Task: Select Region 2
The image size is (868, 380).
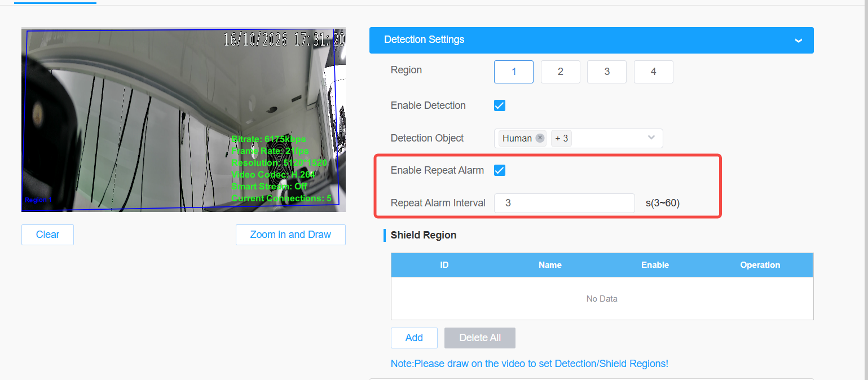Action: pos(561,72)
